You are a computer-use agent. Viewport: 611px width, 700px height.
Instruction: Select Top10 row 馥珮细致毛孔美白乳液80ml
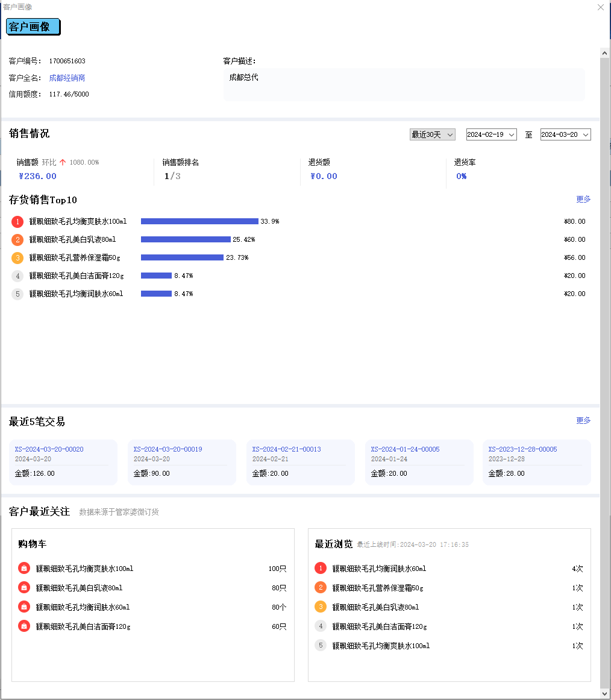(72, 240)
